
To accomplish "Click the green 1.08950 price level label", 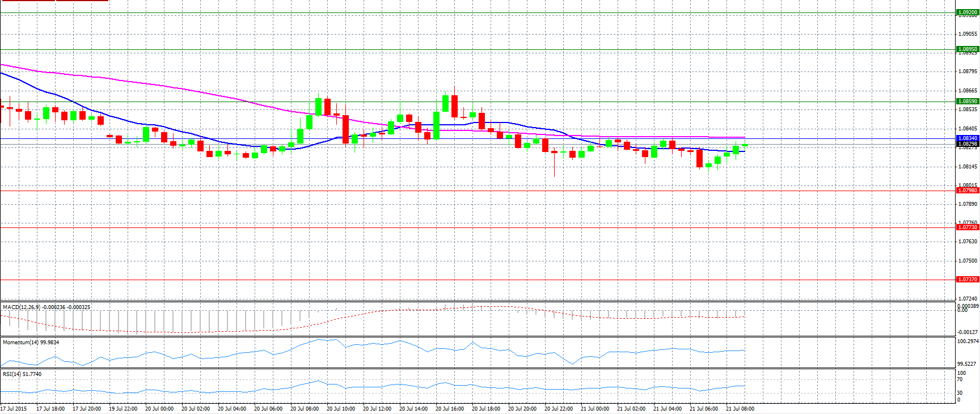I will (x=968, y=49).
